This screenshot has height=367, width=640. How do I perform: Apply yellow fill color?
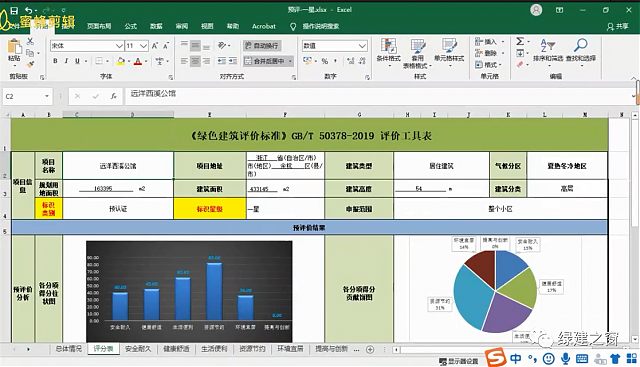point(121,61)
